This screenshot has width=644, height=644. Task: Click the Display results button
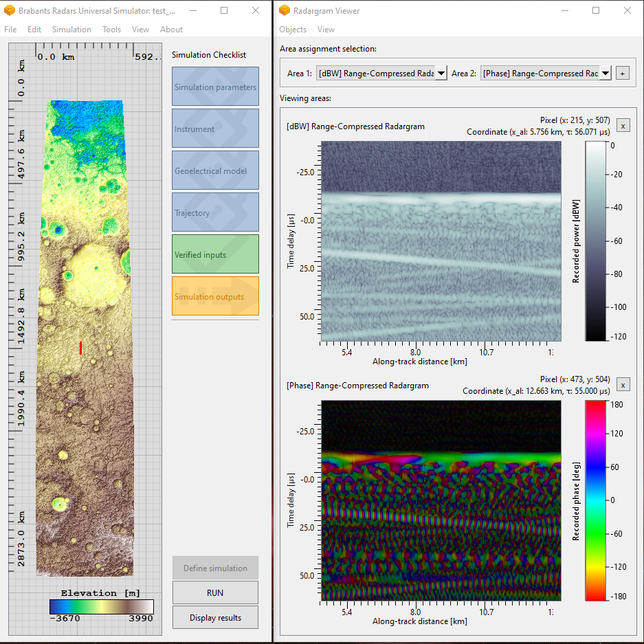tap(214, 617)
